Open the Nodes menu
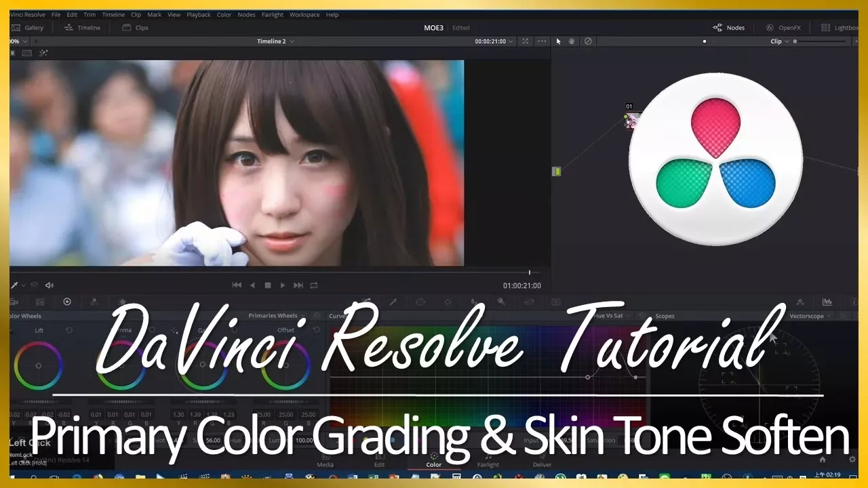868x488 pixels. 246,15
